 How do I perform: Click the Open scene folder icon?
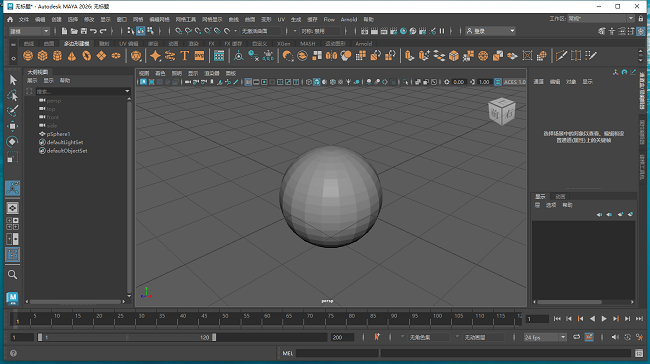point(74,31)
